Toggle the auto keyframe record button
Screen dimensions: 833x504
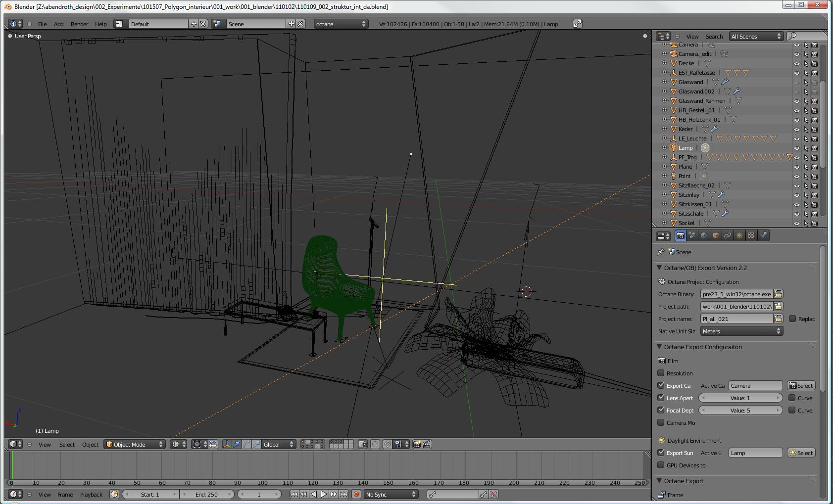click(356, 494)
